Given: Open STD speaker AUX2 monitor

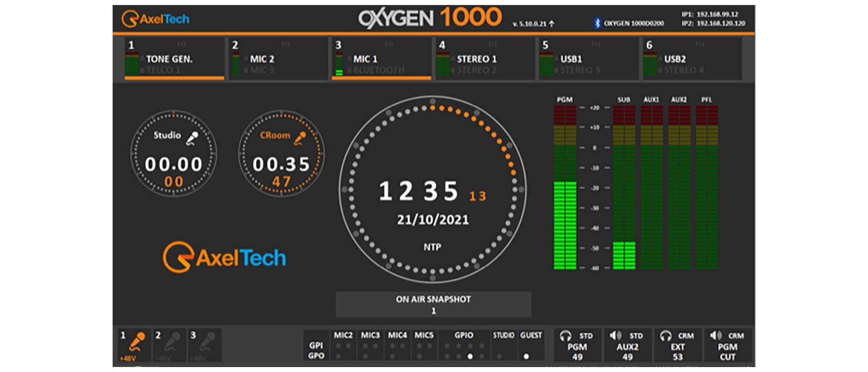Looking at the screenshot, I should click(627, 346).
